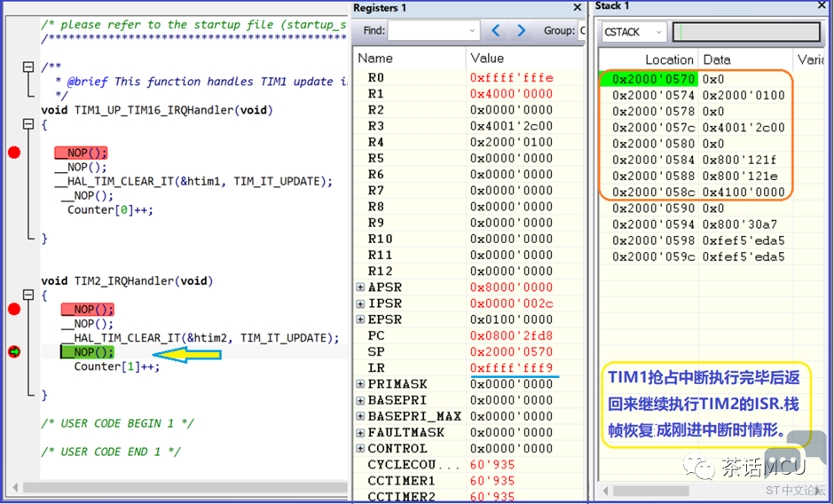Viewport: 834px width, 504px height.
Task: Click the __HAL_TIM_CLEAR_IT(&htim2 line
Action: point(200,338)
